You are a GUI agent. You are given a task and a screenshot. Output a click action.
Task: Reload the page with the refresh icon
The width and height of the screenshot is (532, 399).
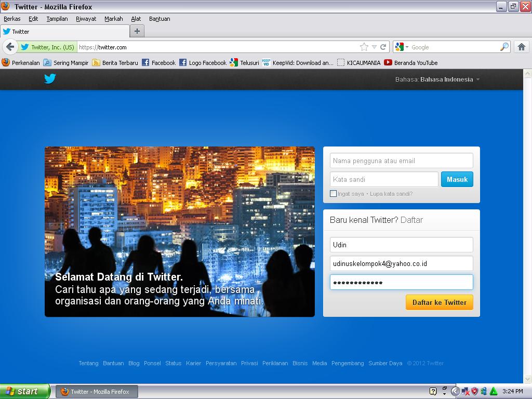383,47
